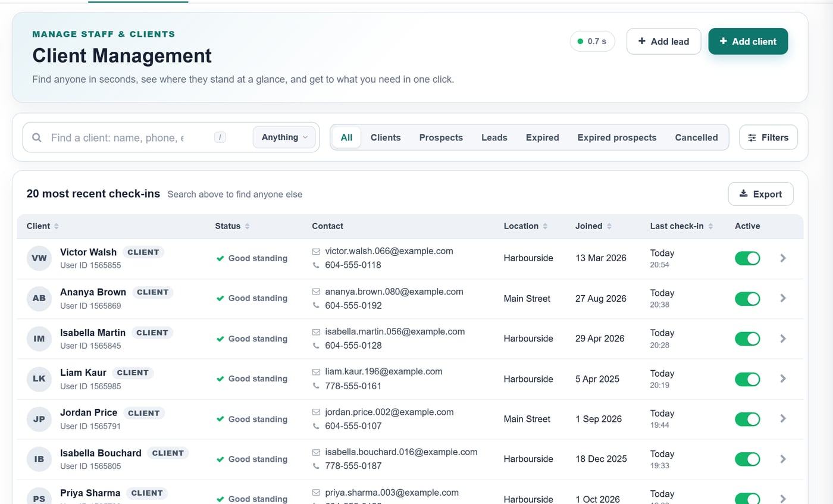Expand Victor Walsh row chevron

(783, 258)
